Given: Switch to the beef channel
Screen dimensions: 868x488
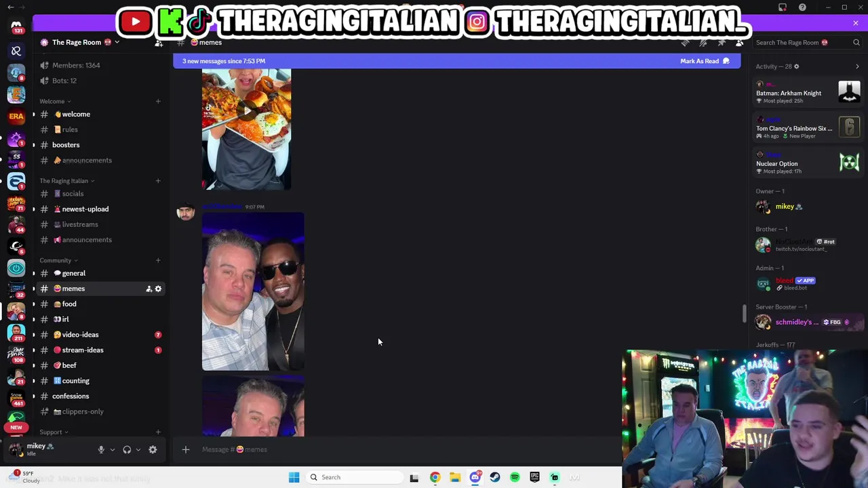Looking at the screenshot, I should tap(100, 365).
